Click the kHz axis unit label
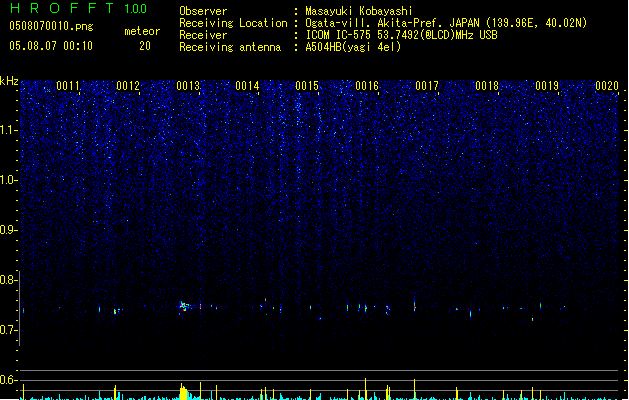This screenshot has height=400, width=629. point(9,81)
